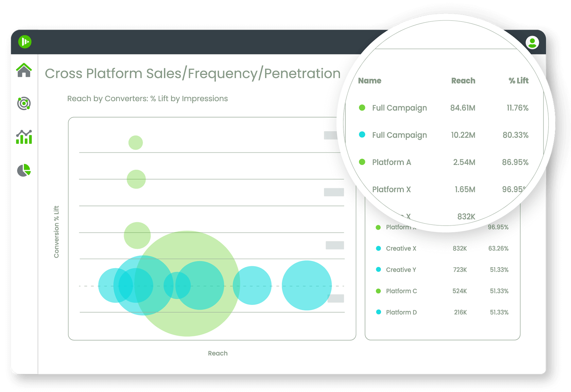Viewport: 571px width, 392px height.
Task: Open the target audience sidebar icon
Action: (24, 103)
